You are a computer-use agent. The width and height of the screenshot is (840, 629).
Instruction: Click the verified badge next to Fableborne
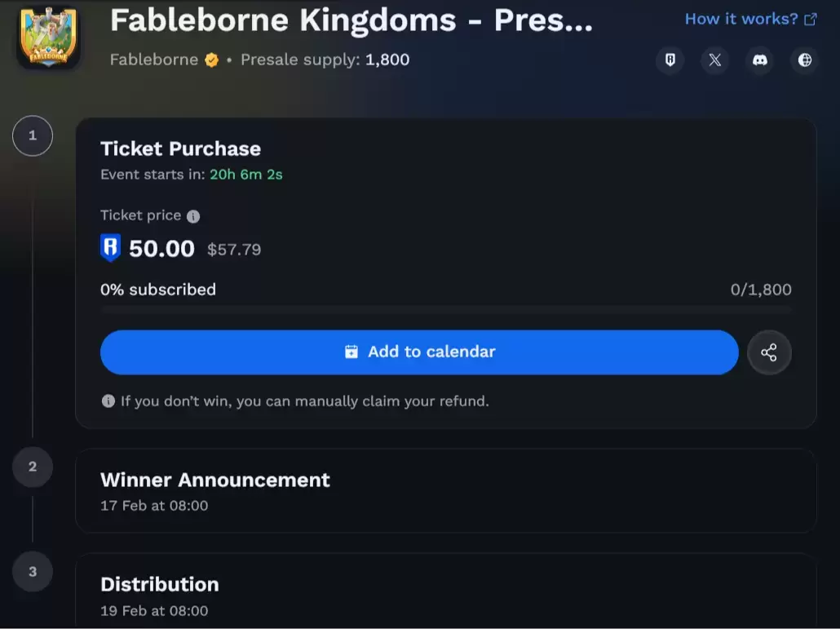[212, 60]
